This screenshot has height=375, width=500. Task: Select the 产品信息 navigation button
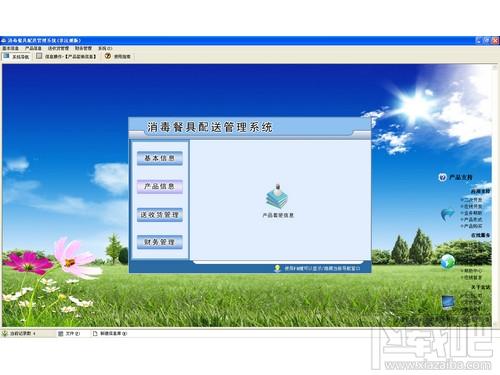tap(160, 187)
